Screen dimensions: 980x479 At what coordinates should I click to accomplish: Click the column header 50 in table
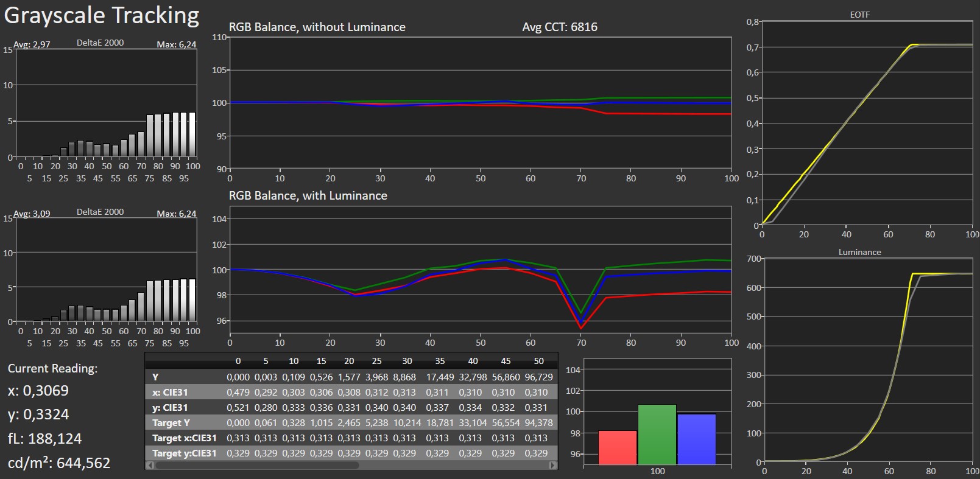(538, 361)
